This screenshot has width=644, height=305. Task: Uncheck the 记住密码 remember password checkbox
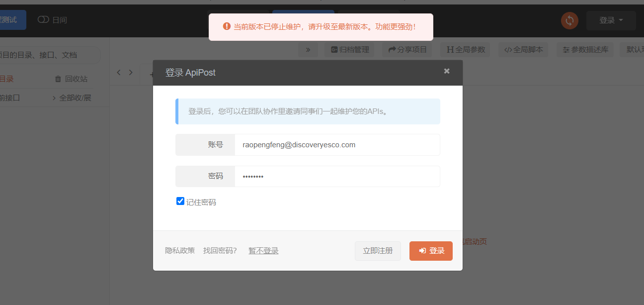pyautogui.click(x=180, y=201)
